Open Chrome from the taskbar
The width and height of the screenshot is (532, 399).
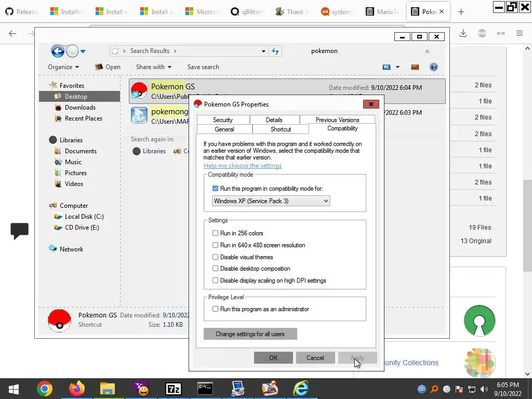point(45,389)
